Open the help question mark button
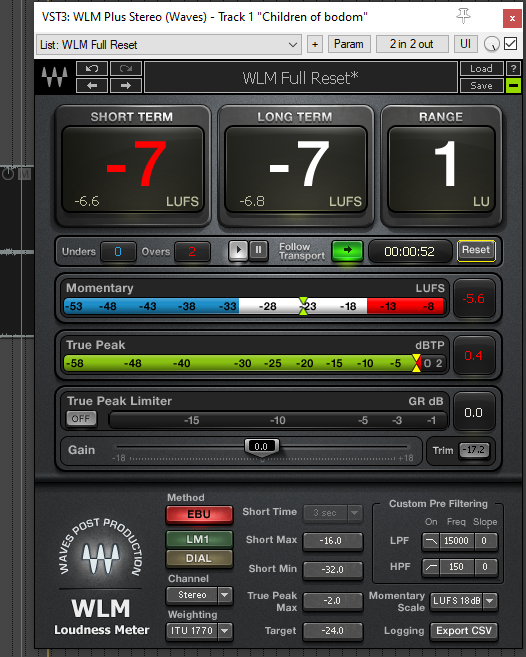This screenshot has height=657, width=526. (513, 68)
